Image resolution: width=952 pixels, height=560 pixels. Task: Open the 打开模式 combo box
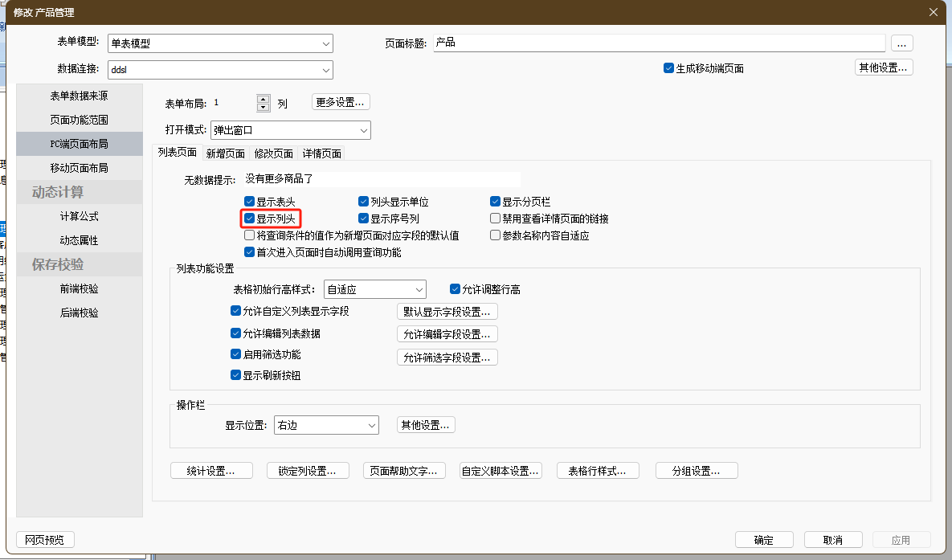(x=363, y=130)
